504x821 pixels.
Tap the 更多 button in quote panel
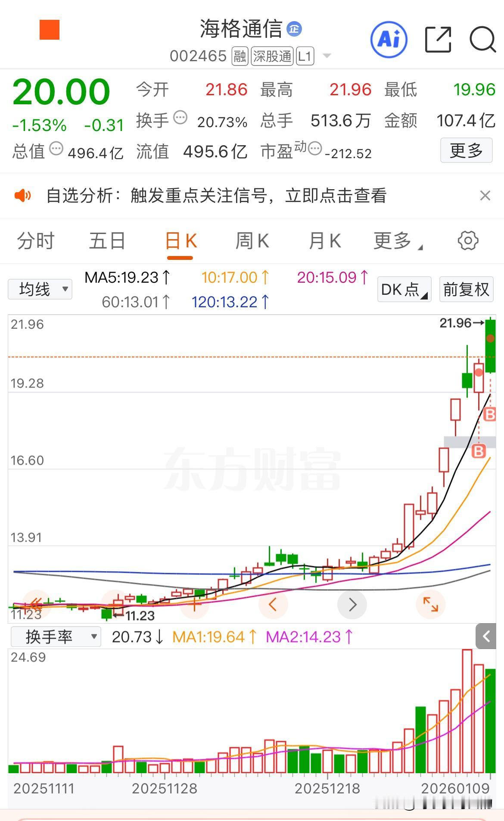coord(466,150)
